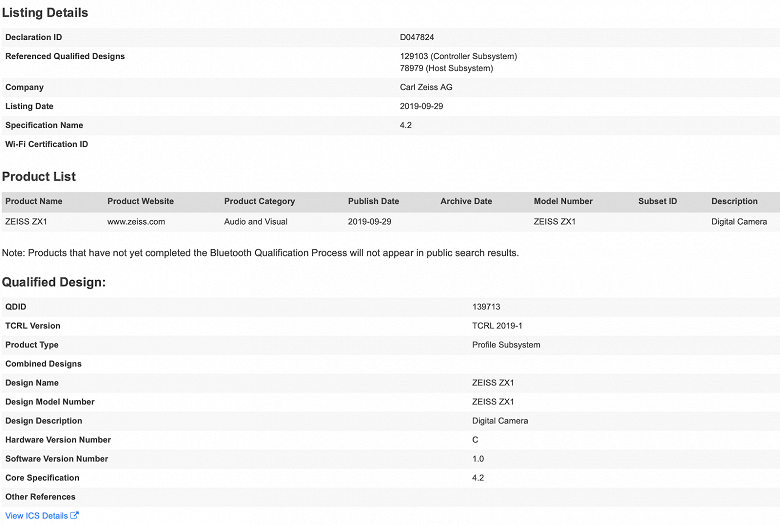Click the 129103 (Controller Subsystem) design reference

458,56
